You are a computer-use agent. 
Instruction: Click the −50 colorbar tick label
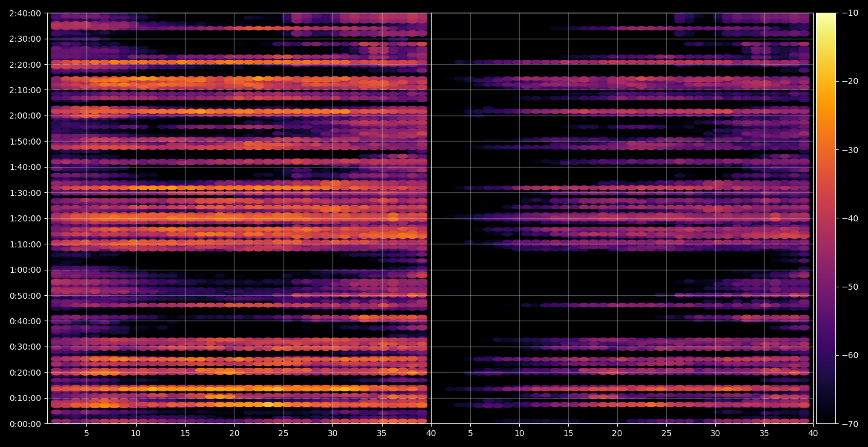point(850,287)
